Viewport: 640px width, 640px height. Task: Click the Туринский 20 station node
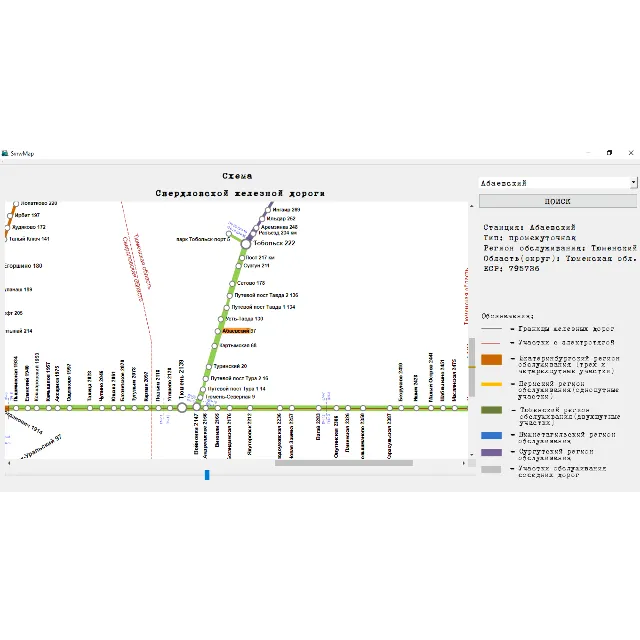(x=209, y=367)
